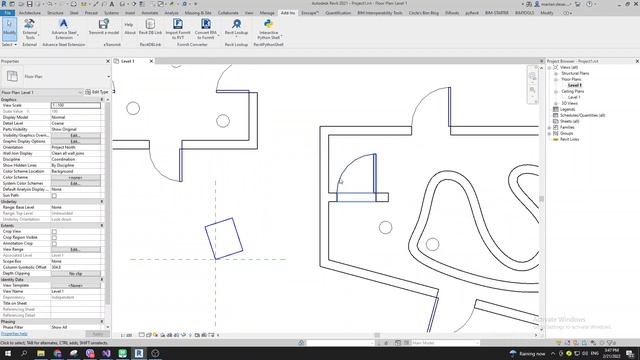The height and width of the screenshot is (360, 640).
Task: Select Revit Links in Project Browser
Action: point(569,140)
